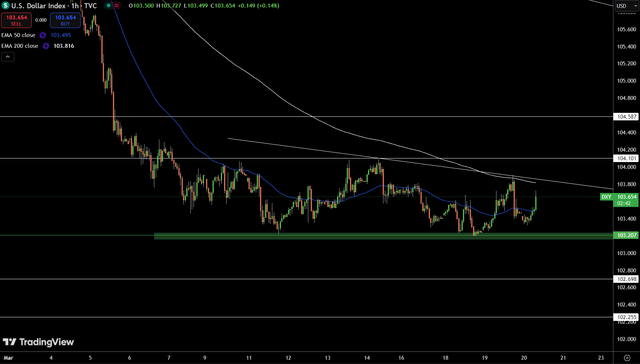Click the TVC exchange label
The image size is (640, 364).
(x=91, y=6)
